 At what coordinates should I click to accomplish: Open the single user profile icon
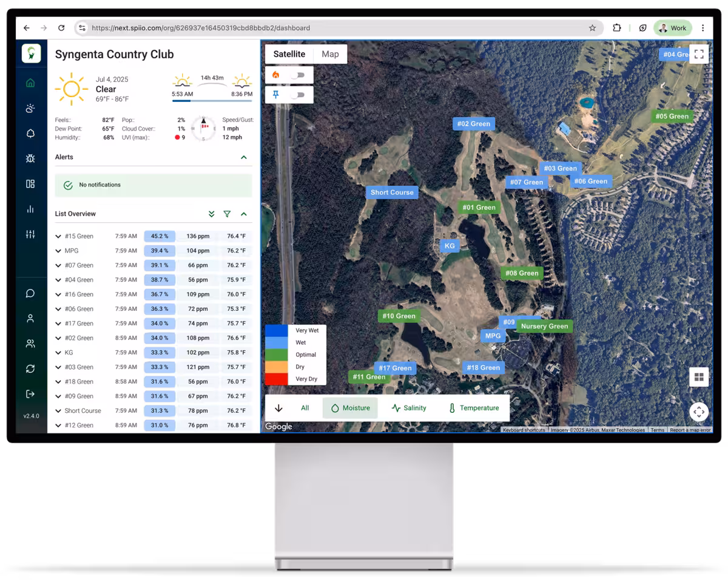point(30,318)
